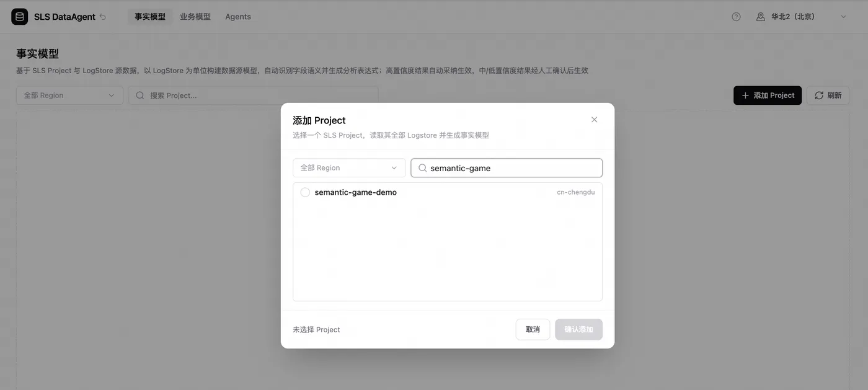Viewport: 868px width, 390px height.
Task: Click the 事实模型 page heading
Action: (37, 54)
